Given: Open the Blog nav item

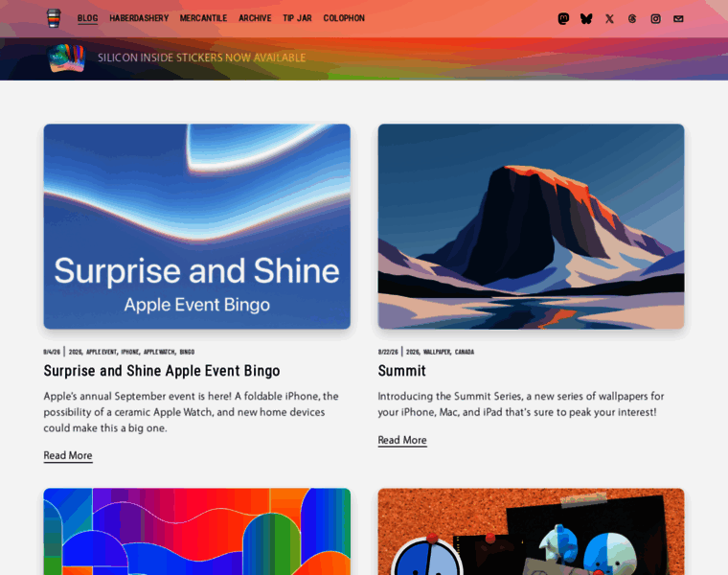Looking at the screenshot, I should click(88, 18).
